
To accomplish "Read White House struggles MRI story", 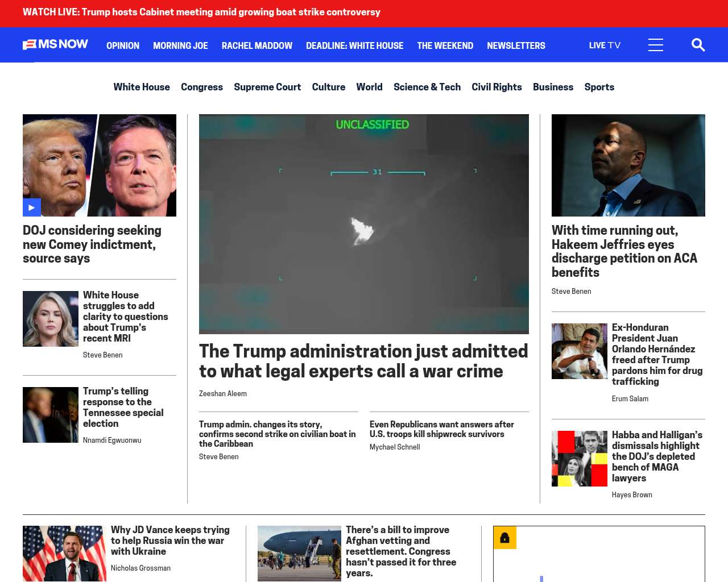I will tap(126, 317).
